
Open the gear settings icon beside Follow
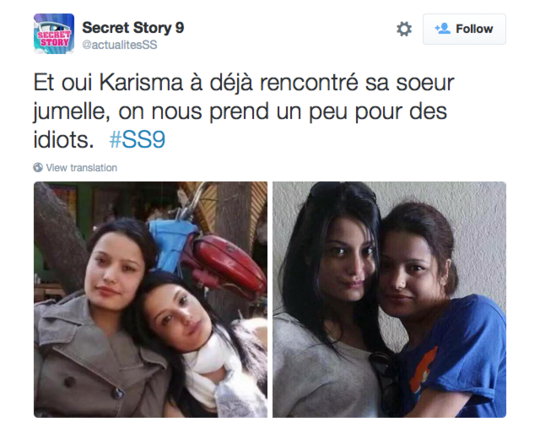[x=404, y=29]
